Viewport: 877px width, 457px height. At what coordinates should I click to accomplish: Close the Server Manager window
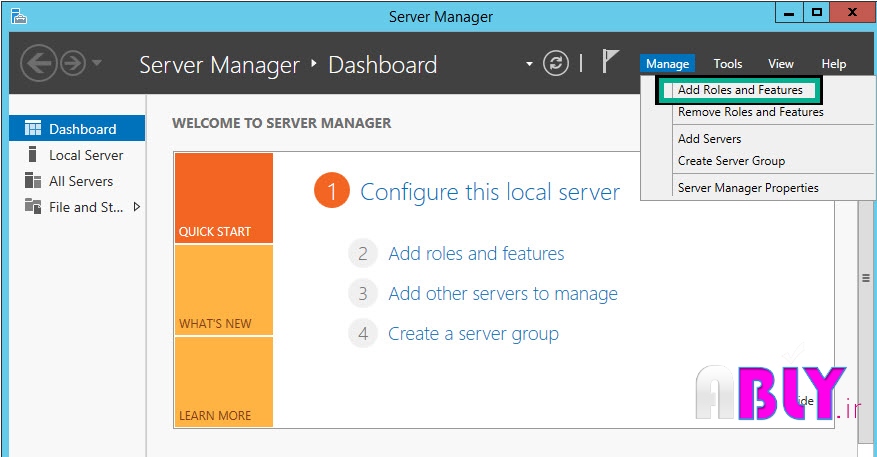(x=852, y=12)
